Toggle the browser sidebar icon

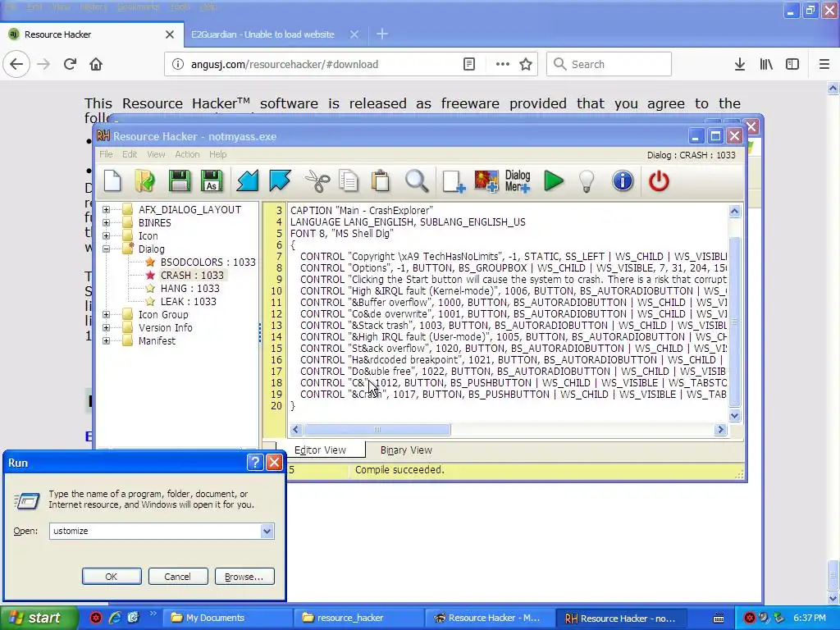[792, 64]
